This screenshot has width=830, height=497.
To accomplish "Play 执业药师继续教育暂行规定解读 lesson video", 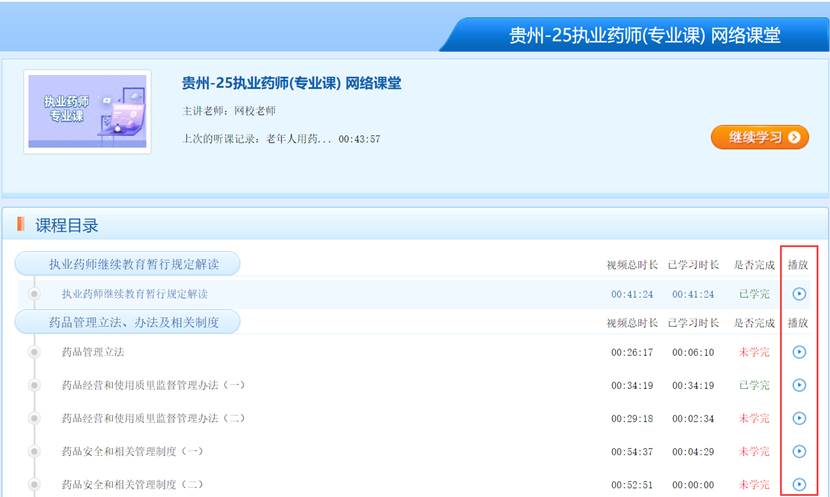I will [x=798, y=294].
